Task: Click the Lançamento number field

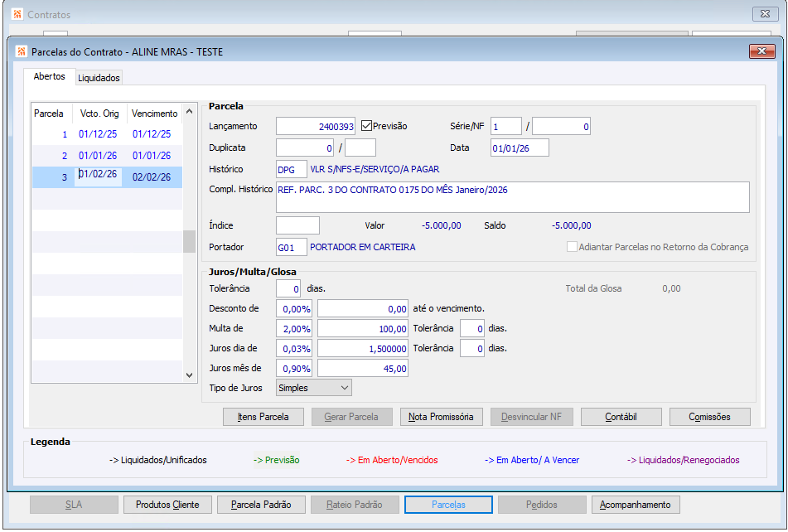Action: click(315, 127)
